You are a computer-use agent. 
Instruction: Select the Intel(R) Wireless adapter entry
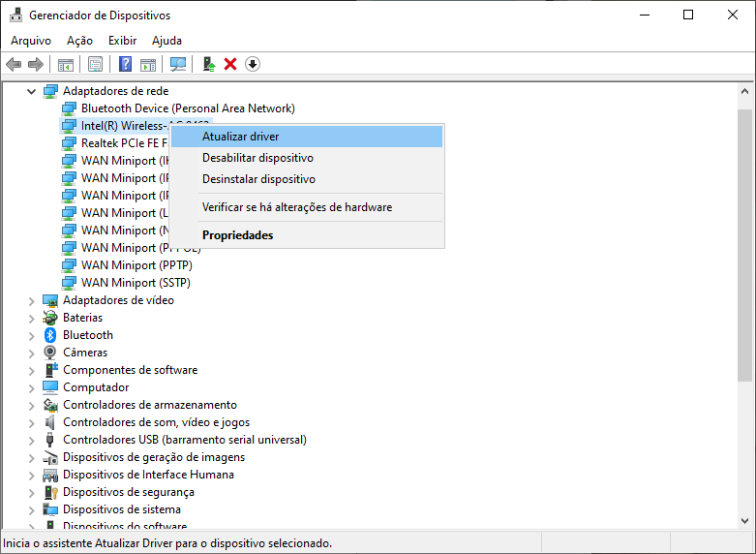coord(124,126)
